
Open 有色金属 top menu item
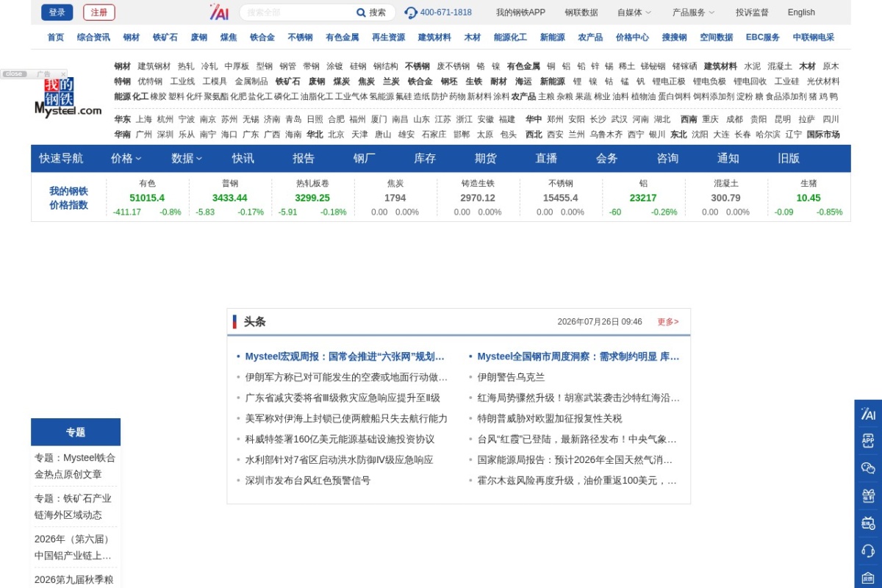343,37
